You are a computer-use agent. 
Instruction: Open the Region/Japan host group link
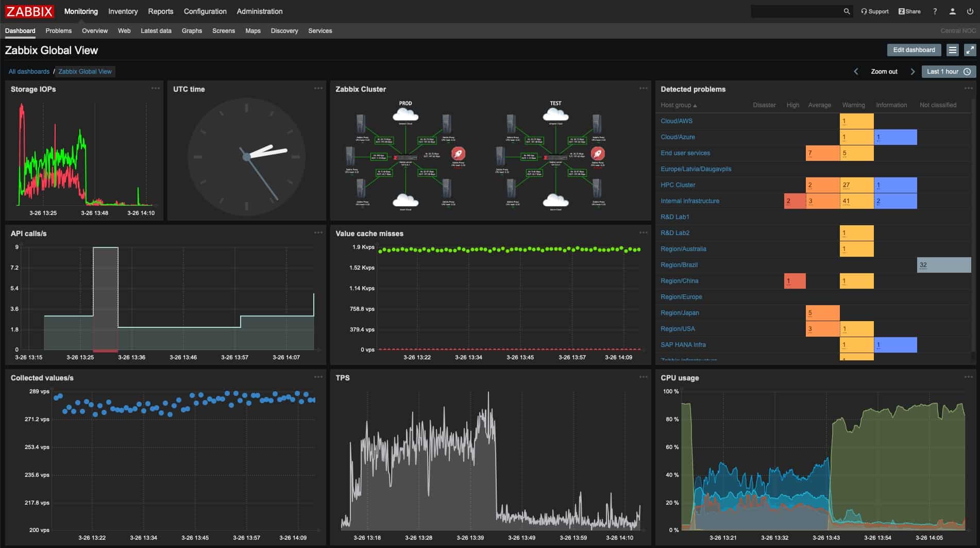pos(680,313)
